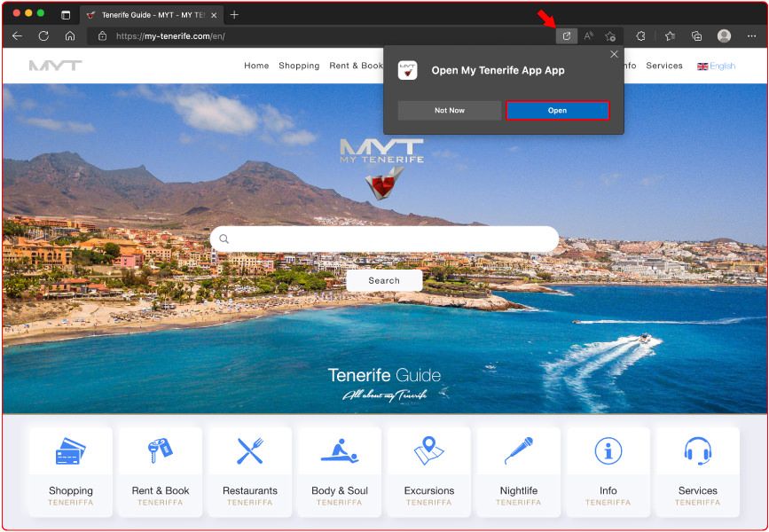Open the Rent & Book key icon
The width and height of the screenshot is (769, 532).
coord(160,452)
